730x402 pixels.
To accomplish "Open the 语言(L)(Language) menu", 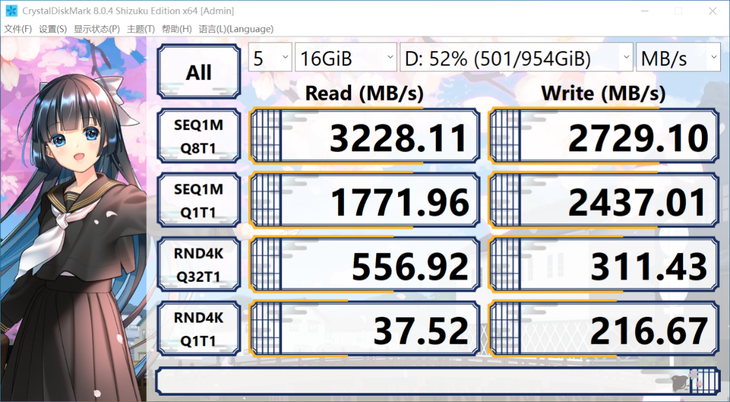I will click(236, 29).
